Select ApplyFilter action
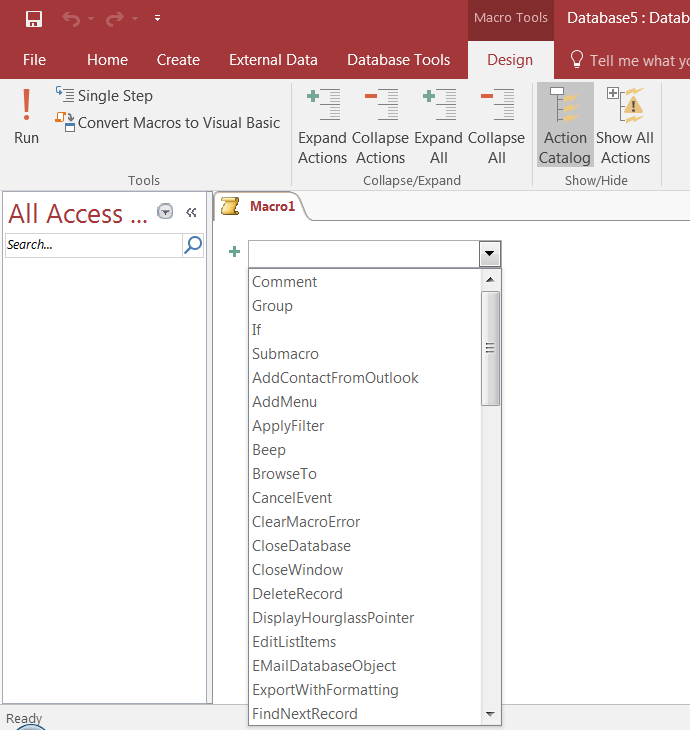Viewport: 690px width, 730px height. 365,426
